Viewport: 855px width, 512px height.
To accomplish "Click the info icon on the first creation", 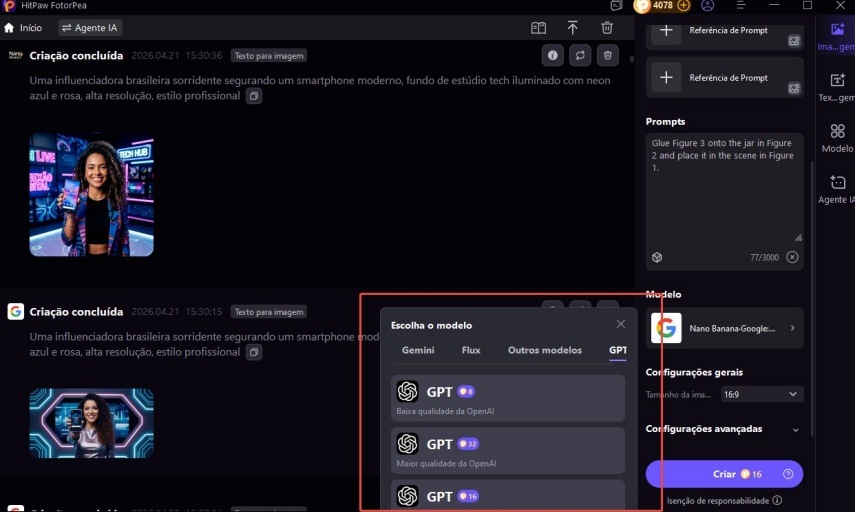I will pyautogui.click(x=553, y=56).
